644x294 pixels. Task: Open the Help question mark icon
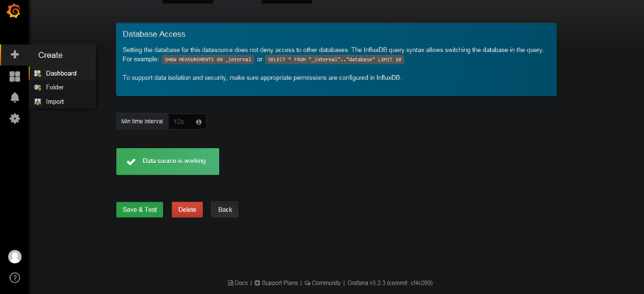(15, 278)
